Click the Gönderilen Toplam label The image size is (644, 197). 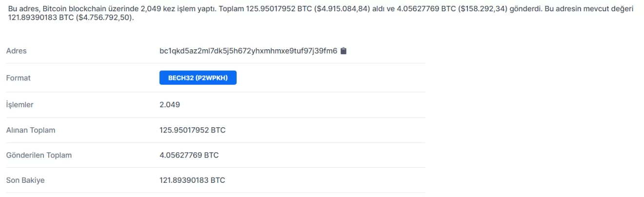(39, 155)
